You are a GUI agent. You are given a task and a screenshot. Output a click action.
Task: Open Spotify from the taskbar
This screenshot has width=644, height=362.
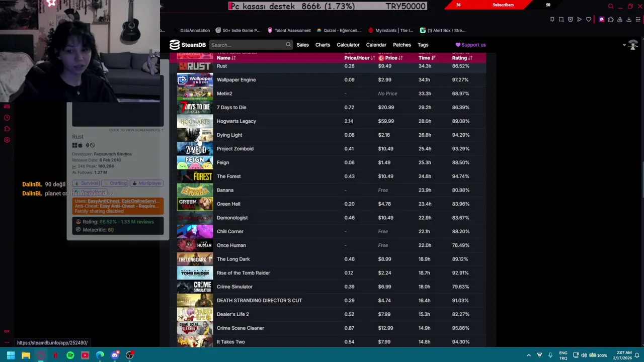(70, 355)
